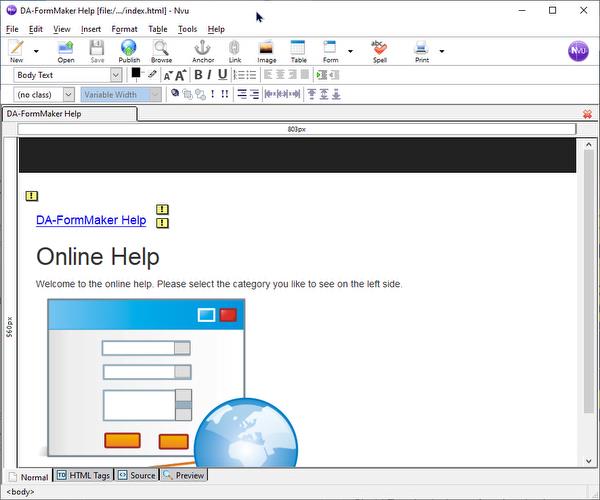Viewport: 600px width, 500px height.
Task: Open a file with the Open icon
Action: click(65, 51)
